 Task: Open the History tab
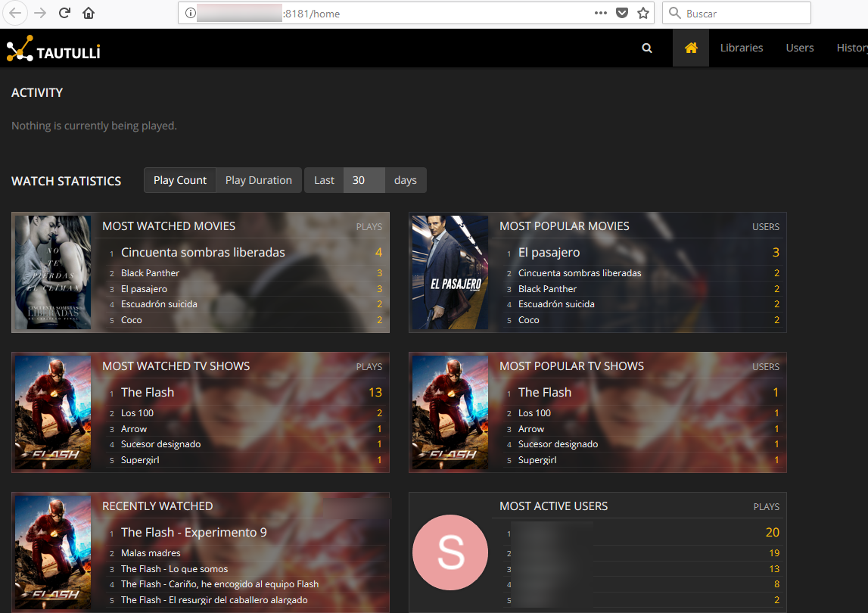pos(852,48)
